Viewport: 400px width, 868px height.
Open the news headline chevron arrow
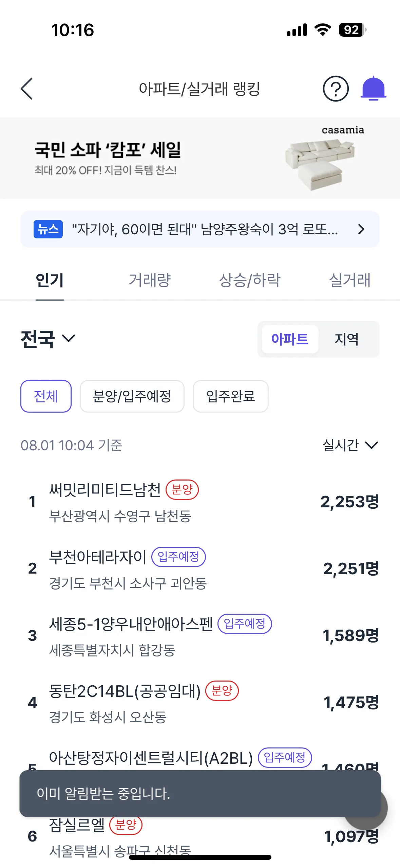pos(361,229)
